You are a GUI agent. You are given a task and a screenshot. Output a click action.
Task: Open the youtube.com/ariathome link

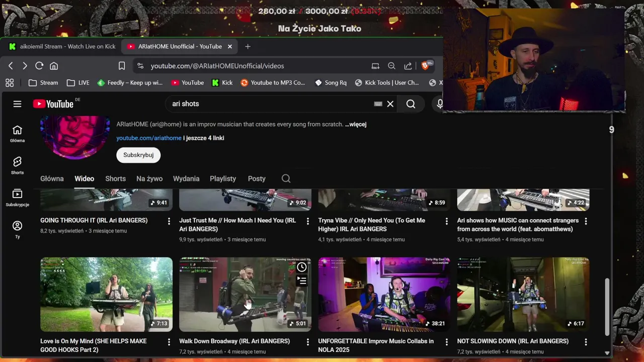click(x=149, y=138)
